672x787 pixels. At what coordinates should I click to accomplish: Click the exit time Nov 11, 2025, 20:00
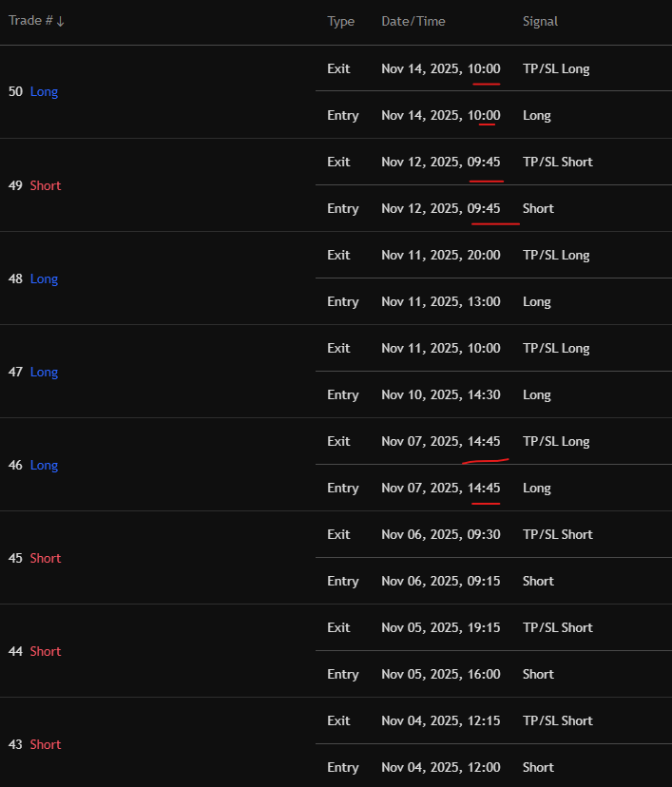[x=440, y=255]
